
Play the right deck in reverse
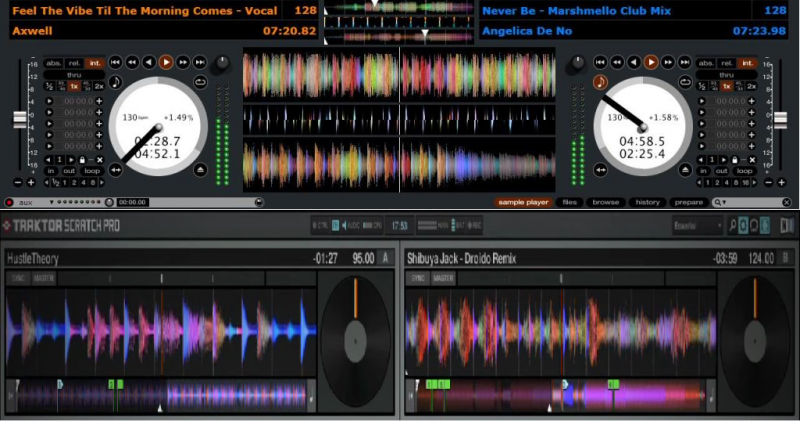tap(634, 62)
